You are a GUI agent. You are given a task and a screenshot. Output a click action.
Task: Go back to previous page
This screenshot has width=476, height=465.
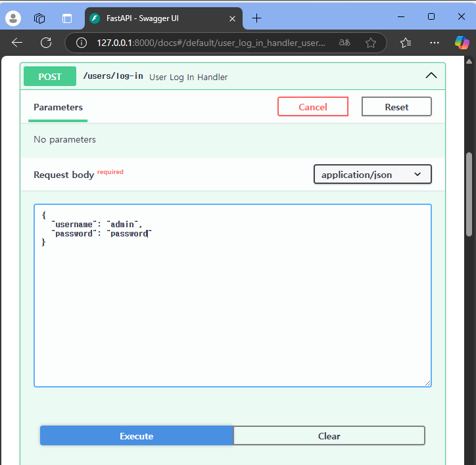tap(17, 43)
